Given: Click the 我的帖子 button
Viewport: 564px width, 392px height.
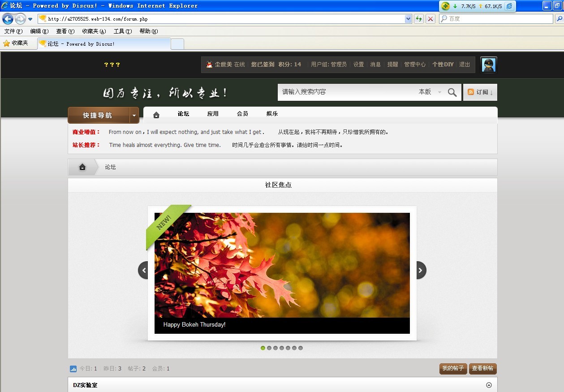Looking at the screenshot, I should point(453,369).
